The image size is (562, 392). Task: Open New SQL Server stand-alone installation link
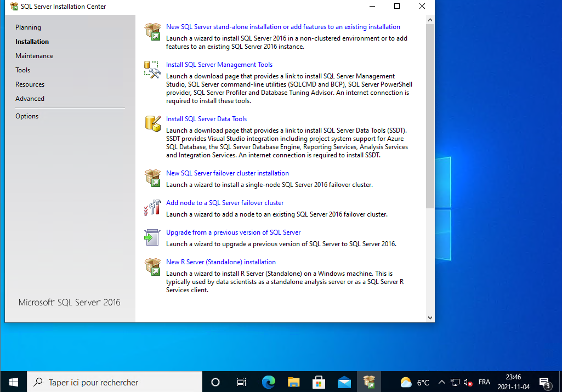point(283,27)
